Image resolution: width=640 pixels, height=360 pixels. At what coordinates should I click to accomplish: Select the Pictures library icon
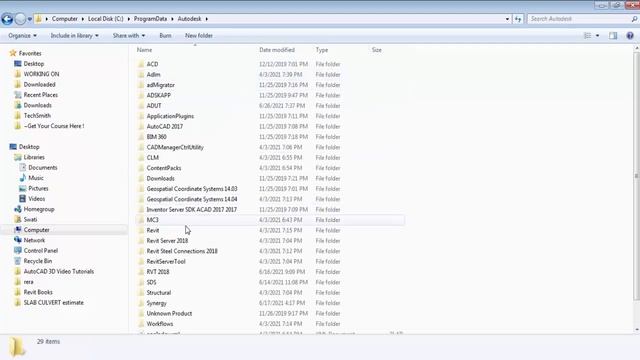(22, 188)
